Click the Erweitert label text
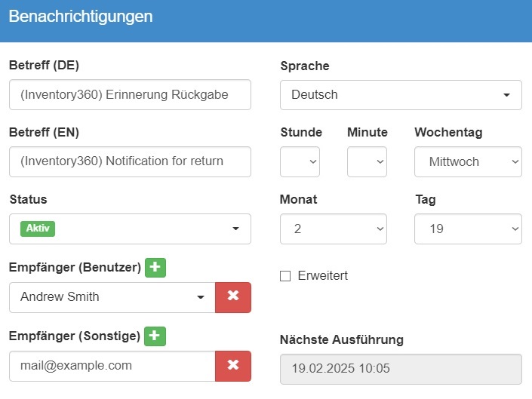 point(323,276)
